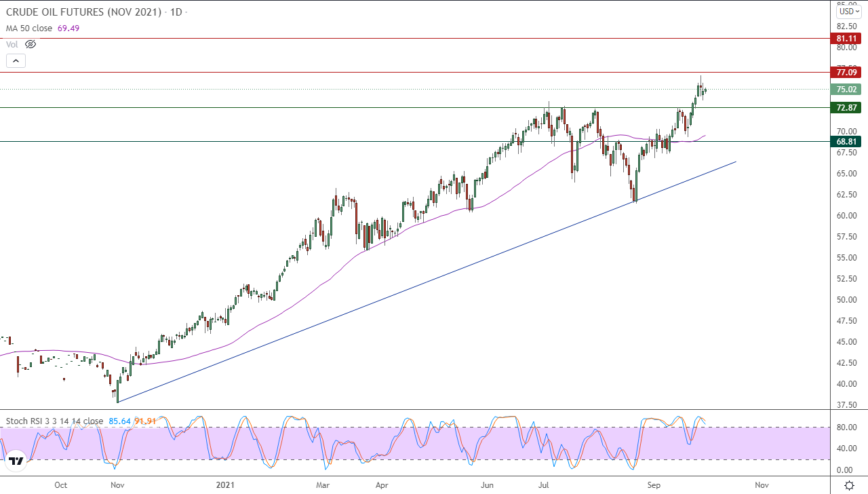Click the 1D timeframe in the title

click(x=176, y=12)
